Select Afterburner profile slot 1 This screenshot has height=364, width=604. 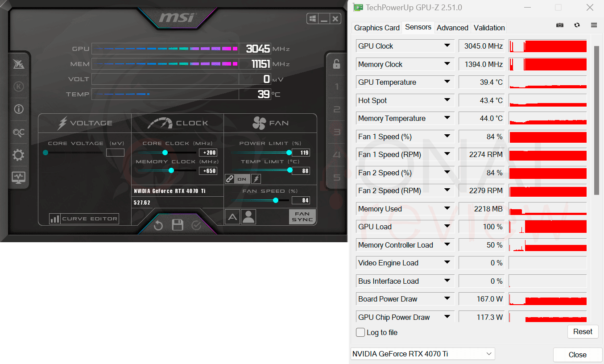pyautogui.click(x=337, y=87)
